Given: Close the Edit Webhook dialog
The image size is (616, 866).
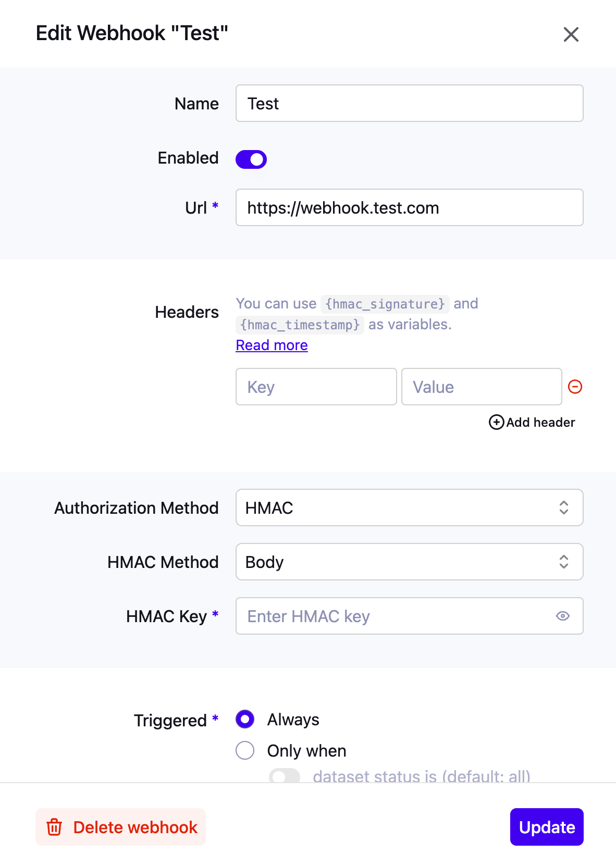Looking at the screenshot, I should click(571, 34).
